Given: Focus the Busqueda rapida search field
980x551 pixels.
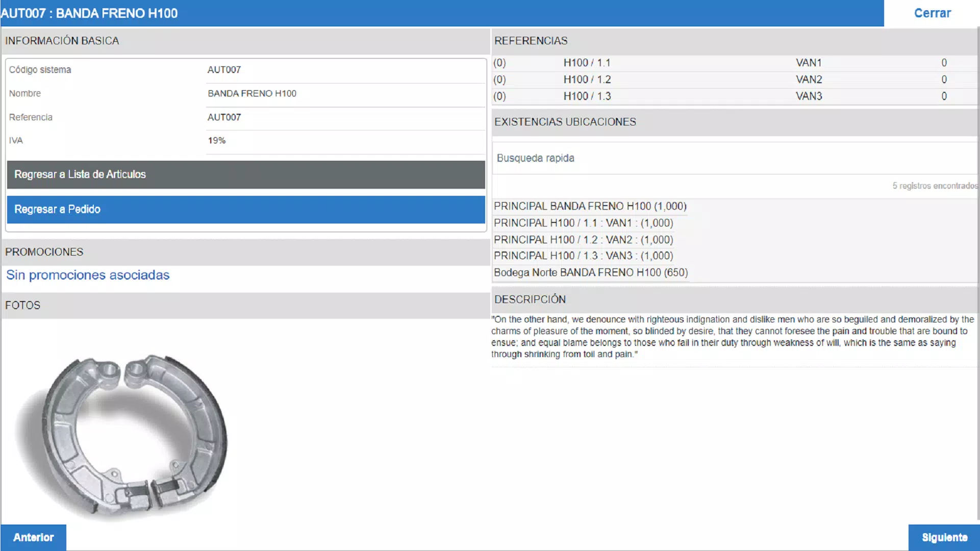Looking at the screenshot, I should point(735,158).
